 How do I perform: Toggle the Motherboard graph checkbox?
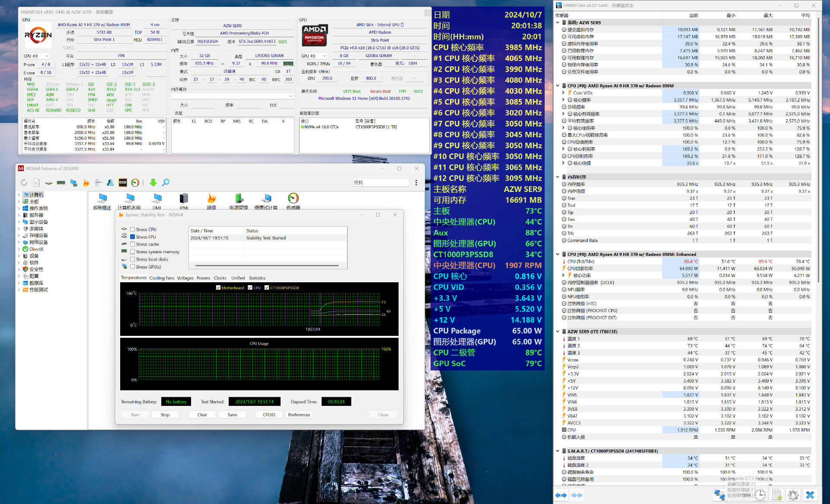click(218, 287)
